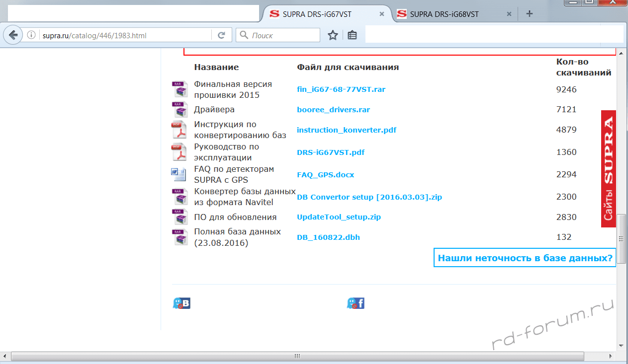Click the search magnifier icon
The width and height of the screenshot is (628, 364).
(244, 35)
